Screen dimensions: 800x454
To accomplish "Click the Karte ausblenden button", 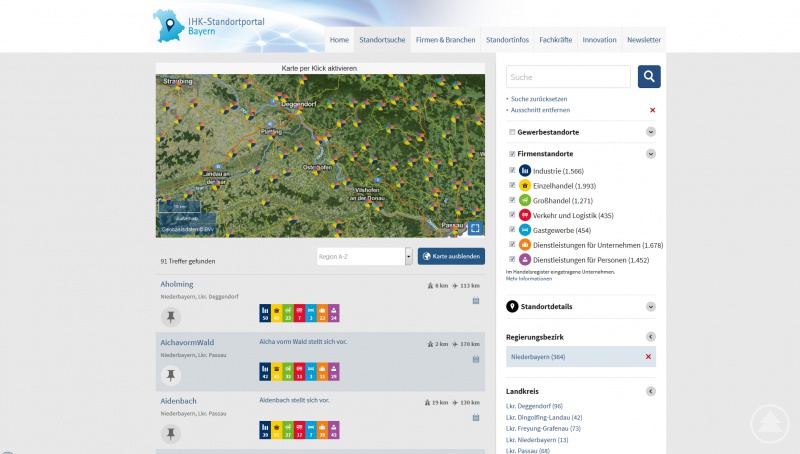I will [x=452, y=256].
